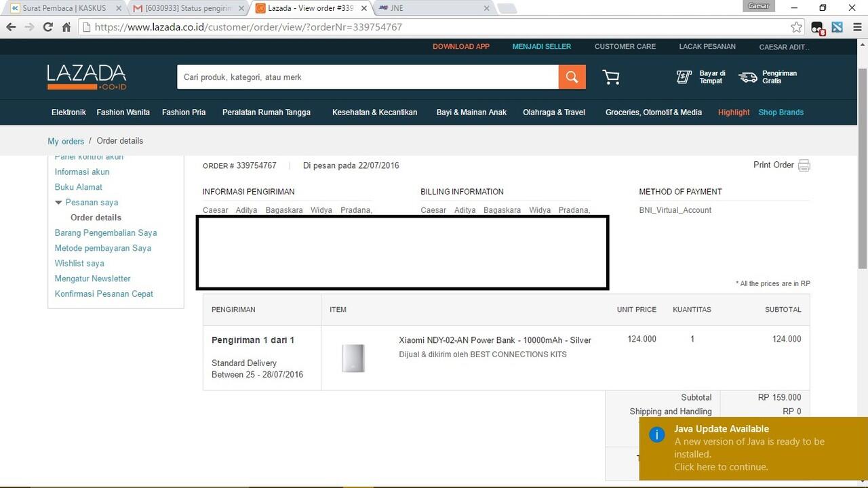868x488 pixels.
Task: Click the Bayar di Tempat icon
Action: point(684,77)
